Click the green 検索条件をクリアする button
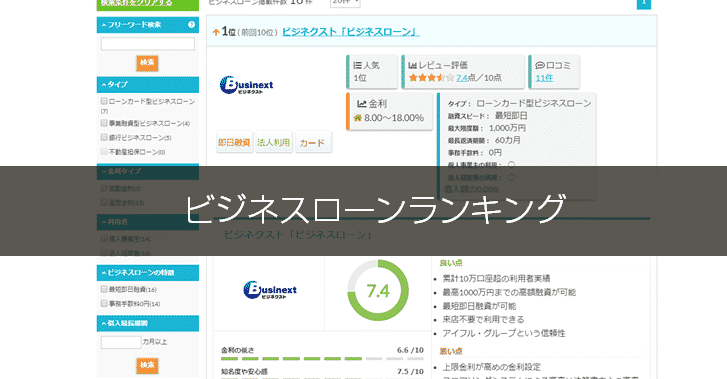This screenshot has width=727, height=379. [x=147, y=4]
